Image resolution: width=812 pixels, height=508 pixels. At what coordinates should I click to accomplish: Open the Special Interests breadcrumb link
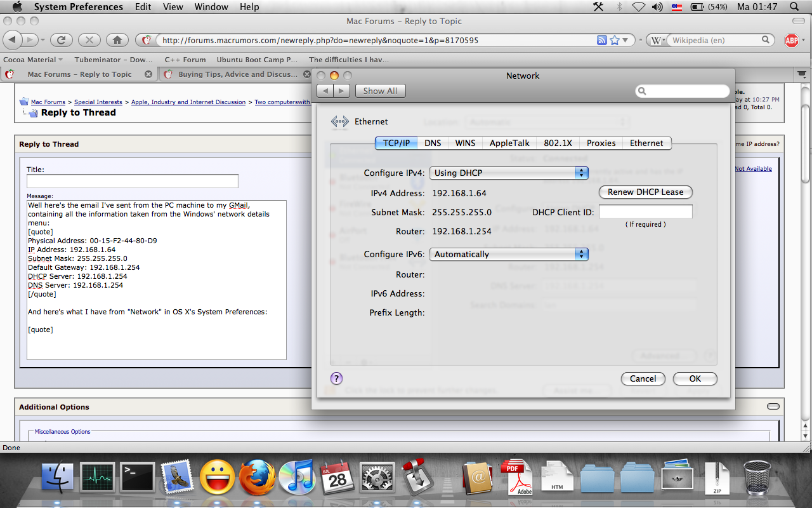tap(98, 102)
